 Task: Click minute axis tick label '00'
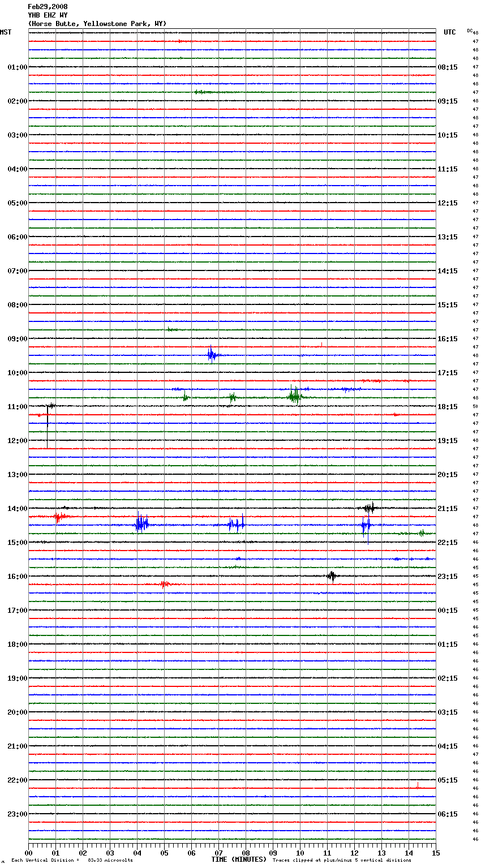(28, 853)
